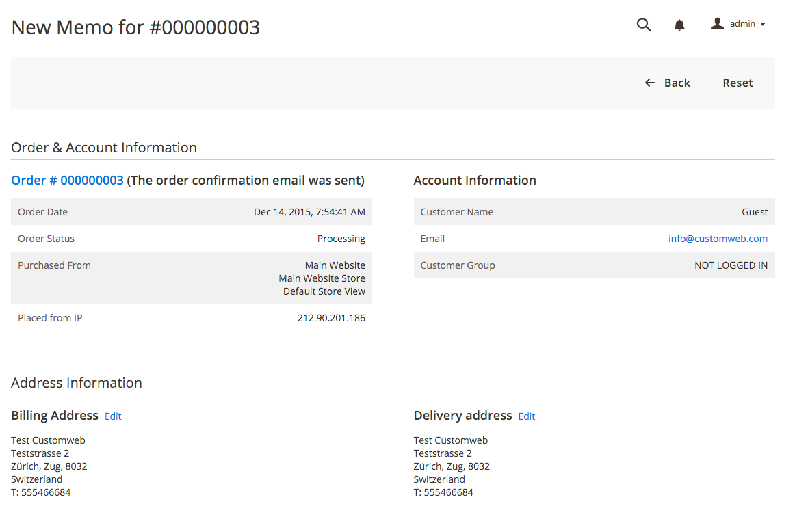Viewport: 795px width, 532px height.
Task: Click the info@customweb.com email link
Action: (x=718, y=239)
